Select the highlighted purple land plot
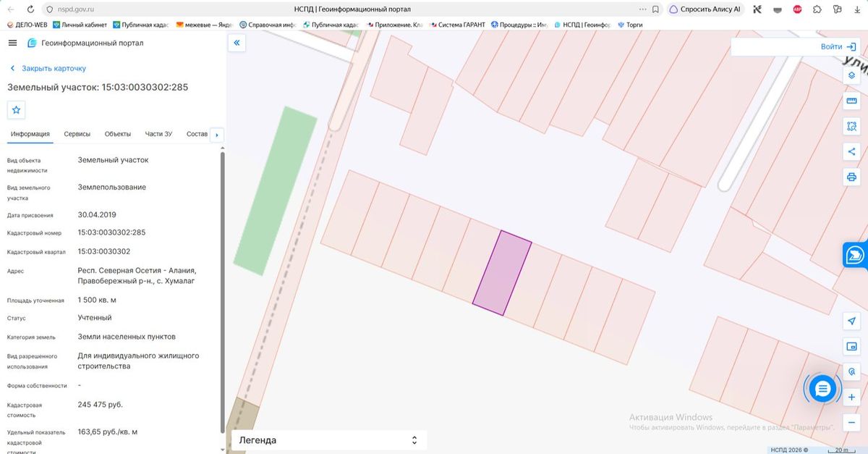This screenshot has width=868, height=454. coord(502,272)
